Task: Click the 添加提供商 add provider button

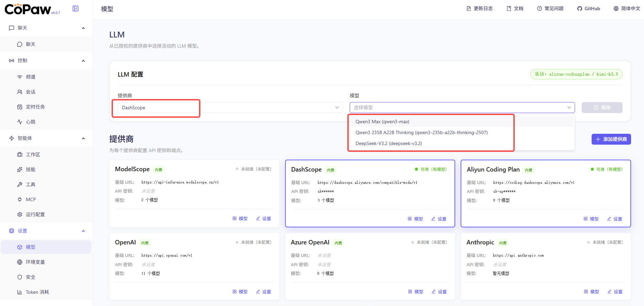Action: (x=611, y=139)
